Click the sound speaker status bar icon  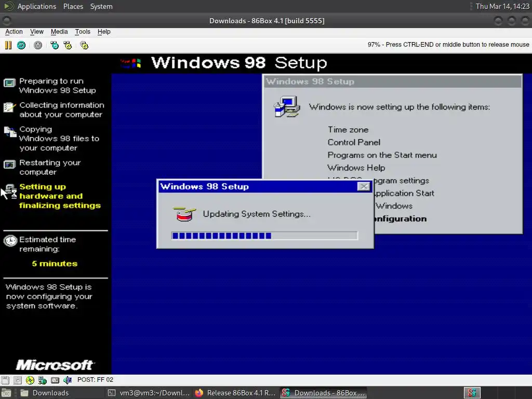tap(68, 380)
